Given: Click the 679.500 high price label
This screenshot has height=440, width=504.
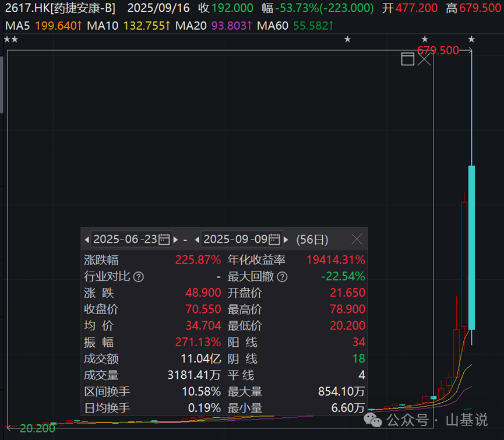Looking at the screenshot, I should (x=438, y=51).
